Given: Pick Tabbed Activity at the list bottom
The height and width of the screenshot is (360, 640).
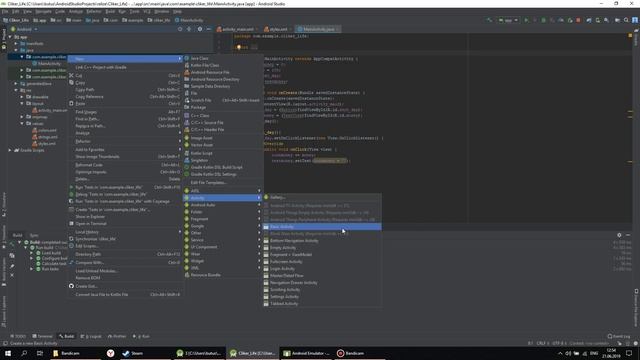Looking at the screenshot, I should (322, 304).
